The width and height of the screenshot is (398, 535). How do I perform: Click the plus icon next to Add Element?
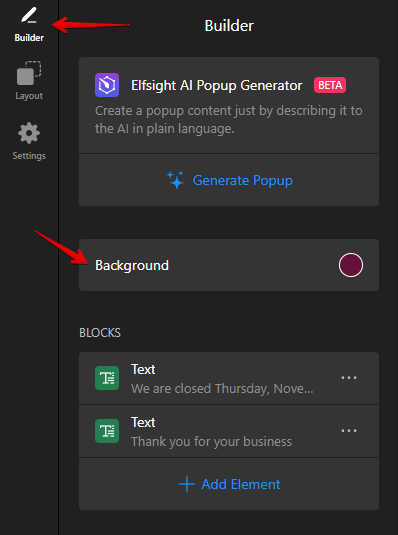point(187,484)
